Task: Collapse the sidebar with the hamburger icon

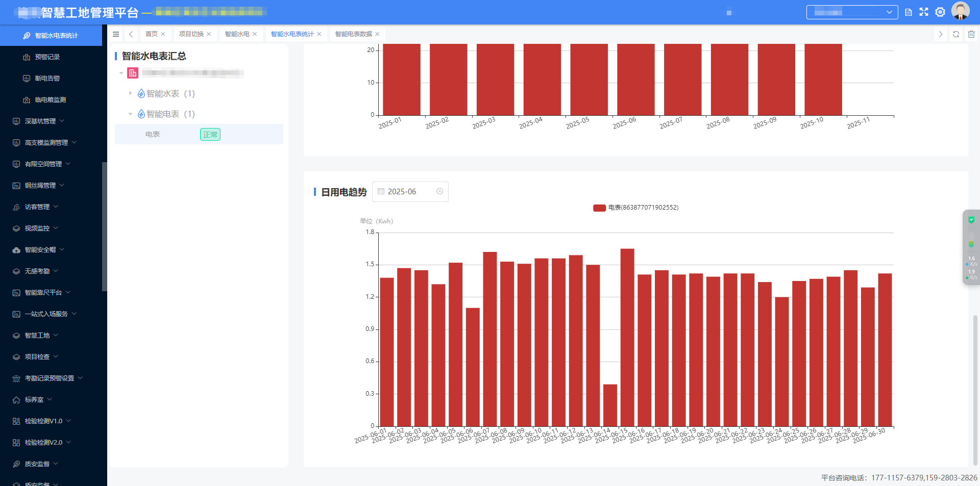Action: (116, 34)
